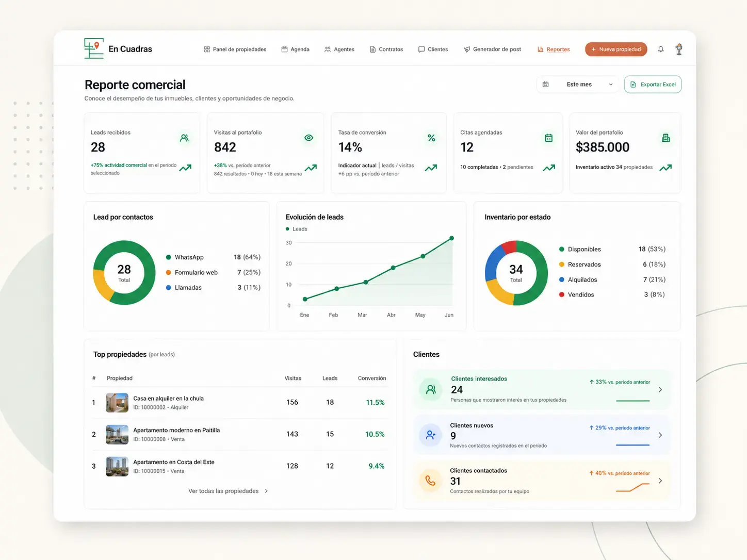Open thumbnail of Apartamento moderno en Paitilla

[117, 435]
